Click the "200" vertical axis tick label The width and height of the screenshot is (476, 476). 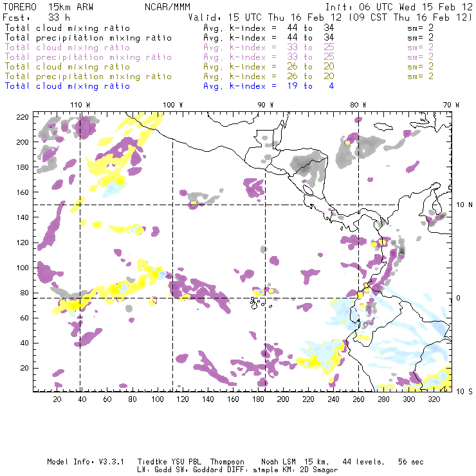[23, 142]
